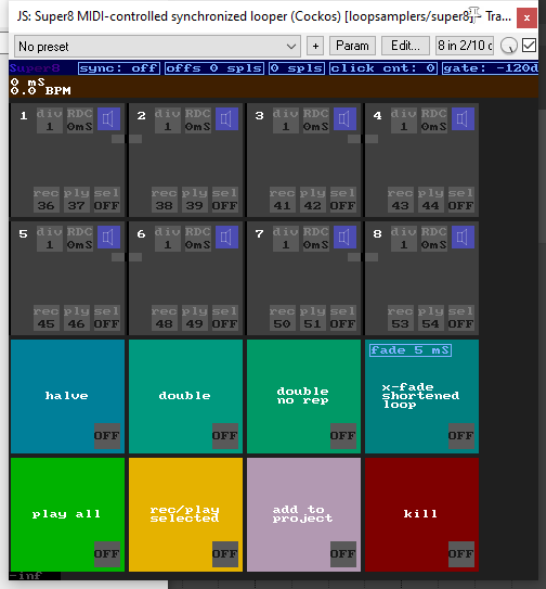Click ply note 54 on loop 8
546x589 pixels.
[431, 318]
